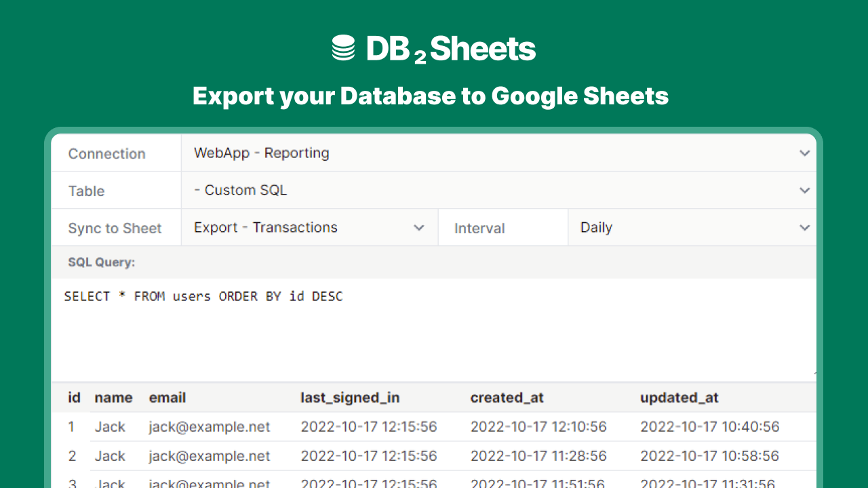Sort by the email column header
The width and height of the screenshot is (868, 488).
point(167,398)
